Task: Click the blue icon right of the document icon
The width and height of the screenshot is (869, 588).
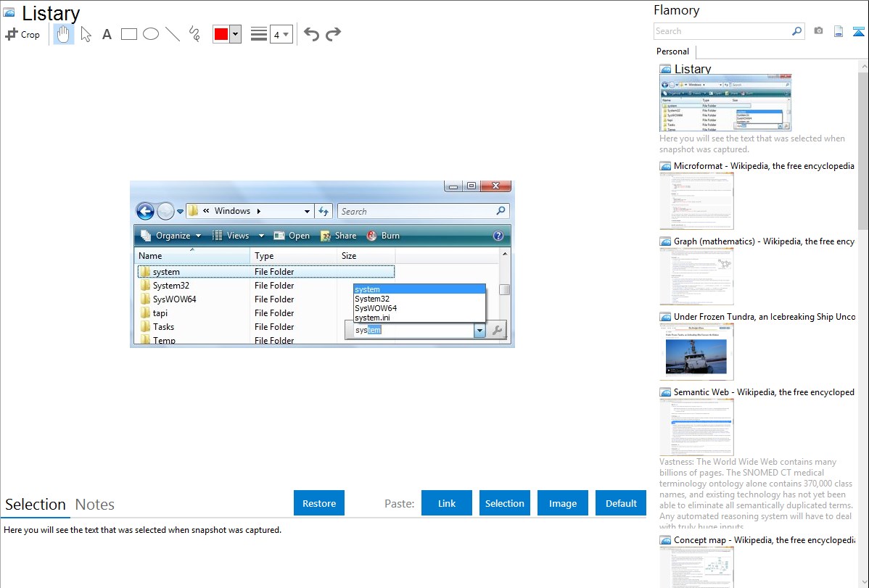Action: 858,31
